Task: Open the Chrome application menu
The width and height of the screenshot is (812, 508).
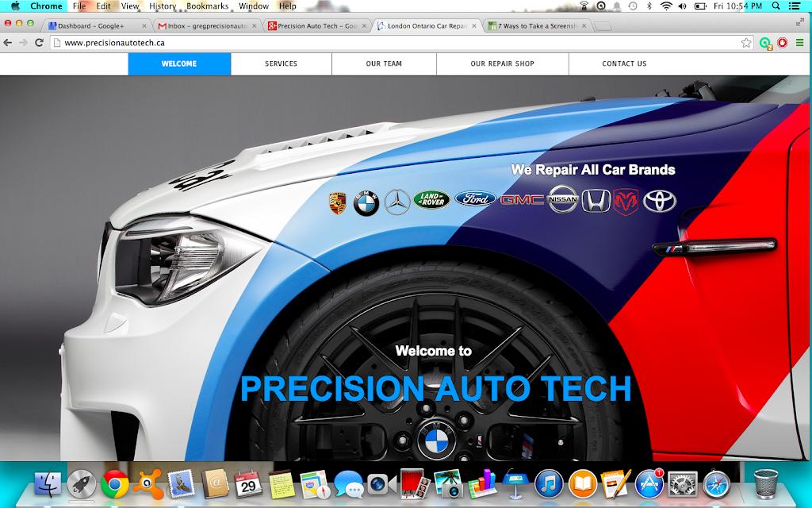Action: (46, 6)
